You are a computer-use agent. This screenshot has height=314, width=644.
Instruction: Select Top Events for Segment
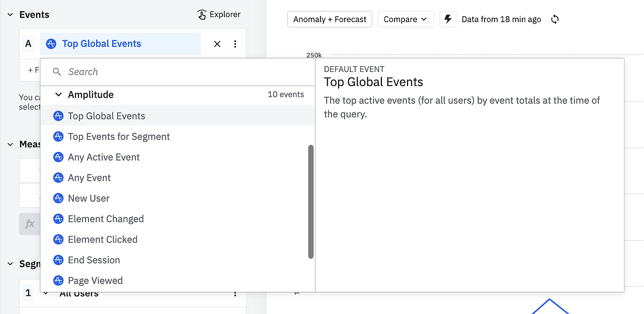pos(119,137)
